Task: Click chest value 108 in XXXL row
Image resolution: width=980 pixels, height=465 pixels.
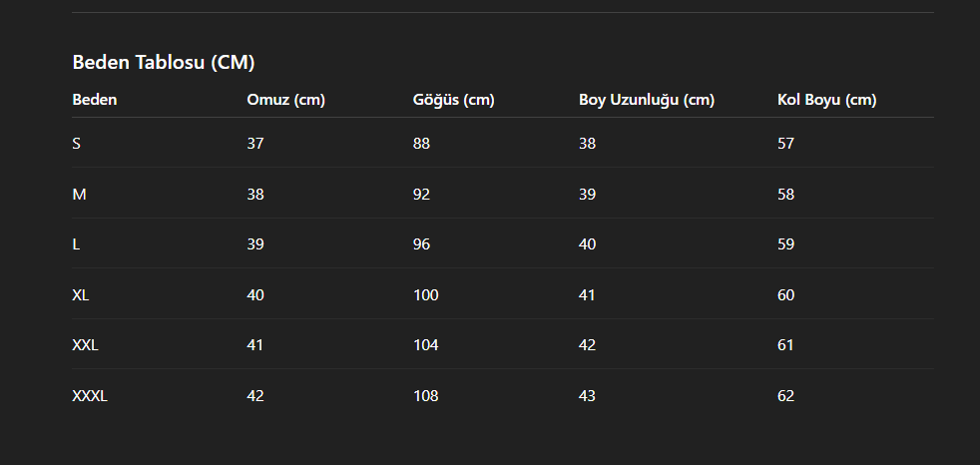Action: tap(425, 395)
